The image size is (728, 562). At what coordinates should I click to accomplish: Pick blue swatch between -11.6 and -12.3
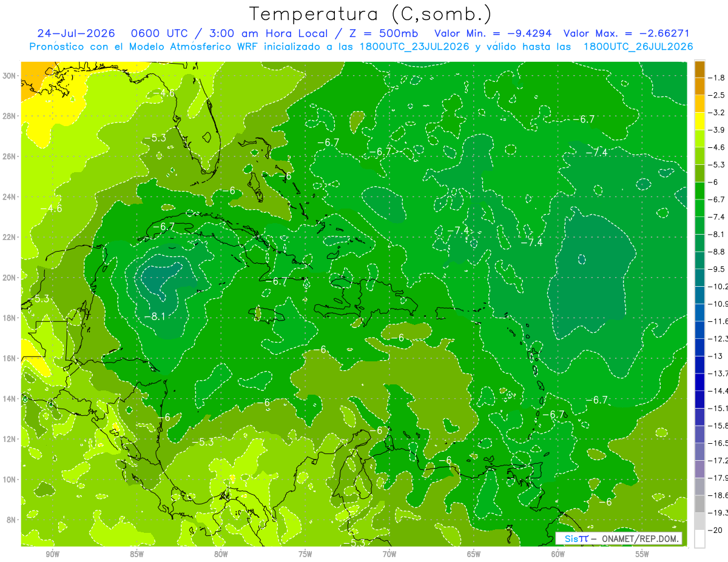pos(699,330)
